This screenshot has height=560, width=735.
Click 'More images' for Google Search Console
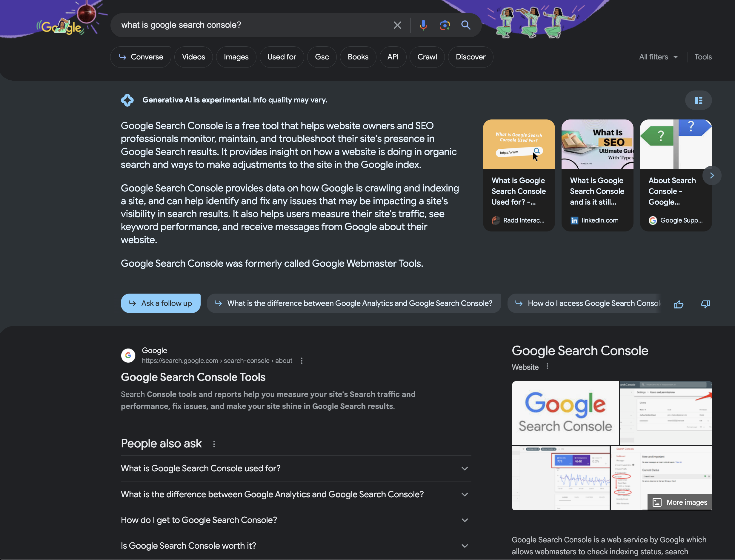click(x=679, y=502)
